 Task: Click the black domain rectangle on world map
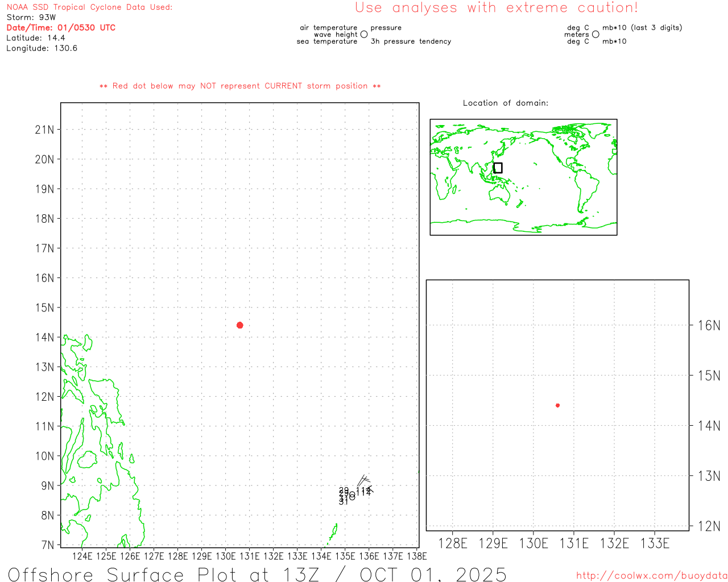click(x=498, y=168)
